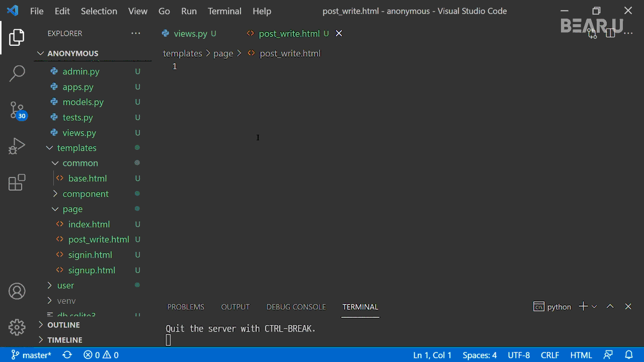
Task: Expand the component folder
Action: point(86,194)
